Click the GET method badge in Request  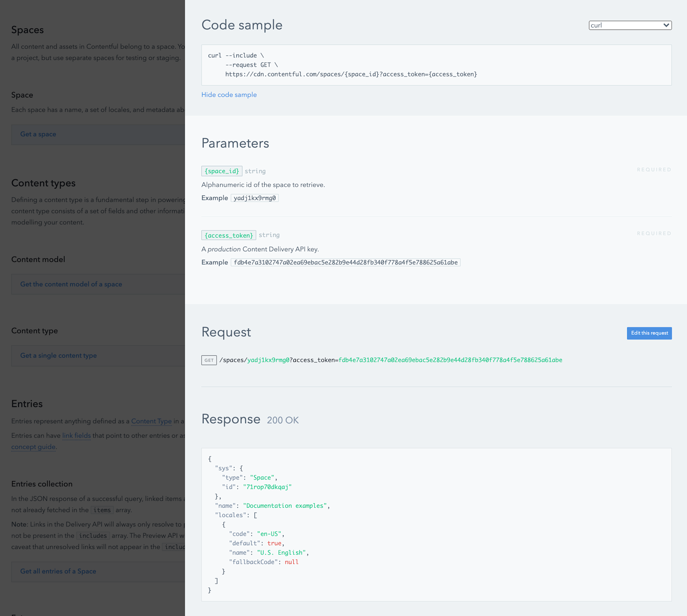pyautogui.click(x=209, y=360)
